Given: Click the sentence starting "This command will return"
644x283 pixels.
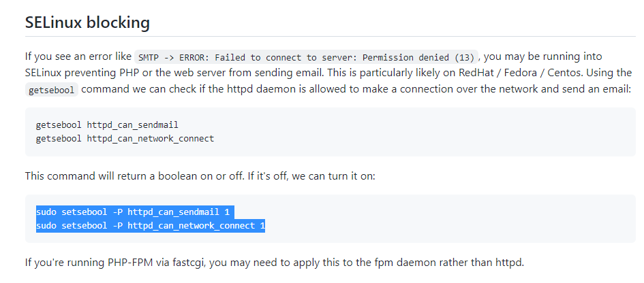Looking at the screenshot, I should click(x=200, y=177).
